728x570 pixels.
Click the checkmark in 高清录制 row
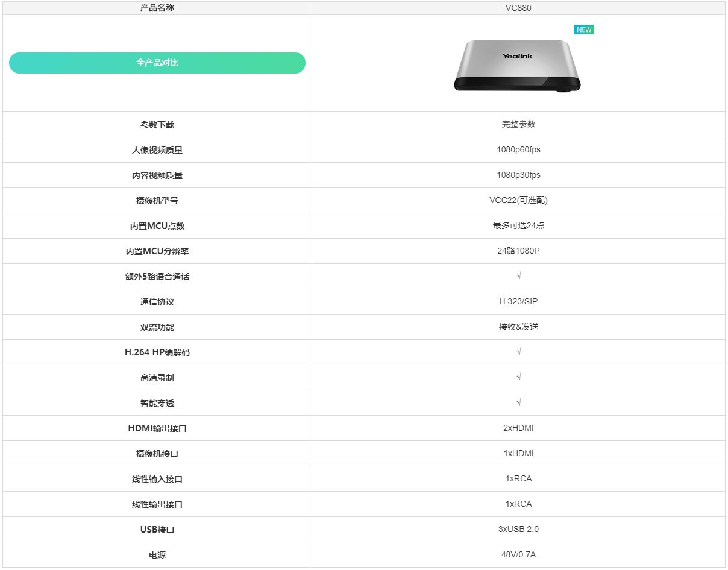(519, 377)
